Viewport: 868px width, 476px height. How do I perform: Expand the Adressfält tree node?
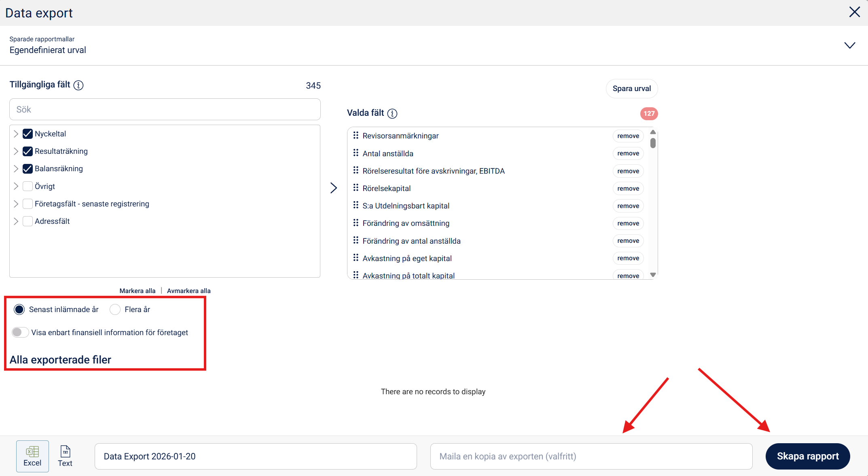16,221
